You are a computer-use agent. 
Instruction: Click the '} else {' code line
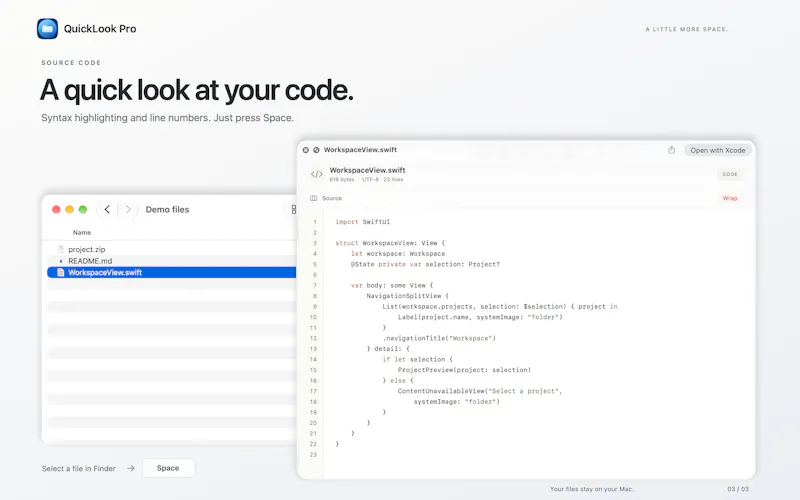(x=398, y=381)
